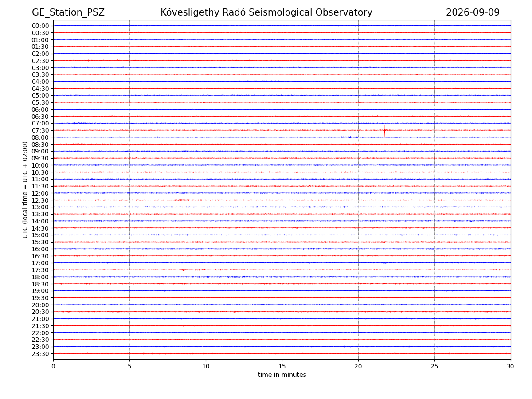Click the x-axis tick label 25
532x399 pixels.
pyautogui.click(x=434, y=367)
